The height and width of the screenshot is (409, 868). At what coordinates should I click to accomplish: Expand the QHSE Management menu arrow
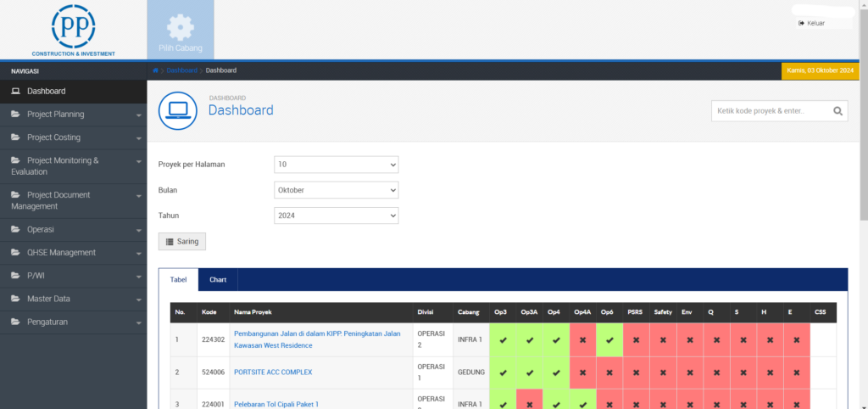[x=138, y=254]
